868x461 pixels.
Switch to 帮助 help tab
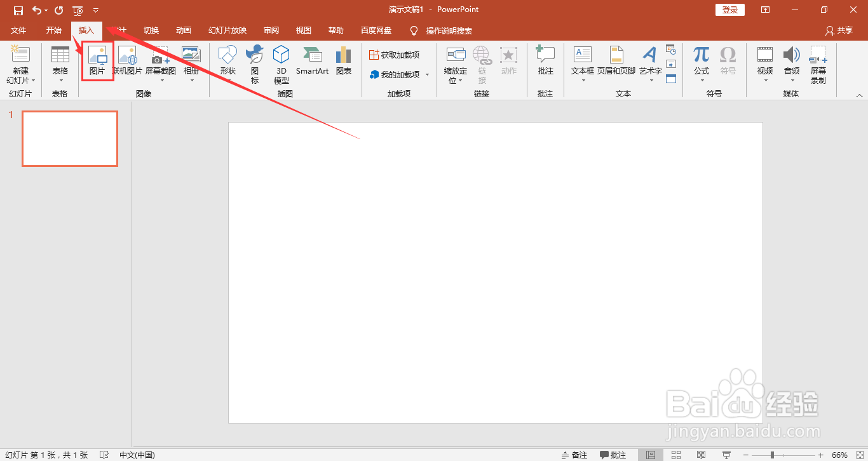click(336, 30)
